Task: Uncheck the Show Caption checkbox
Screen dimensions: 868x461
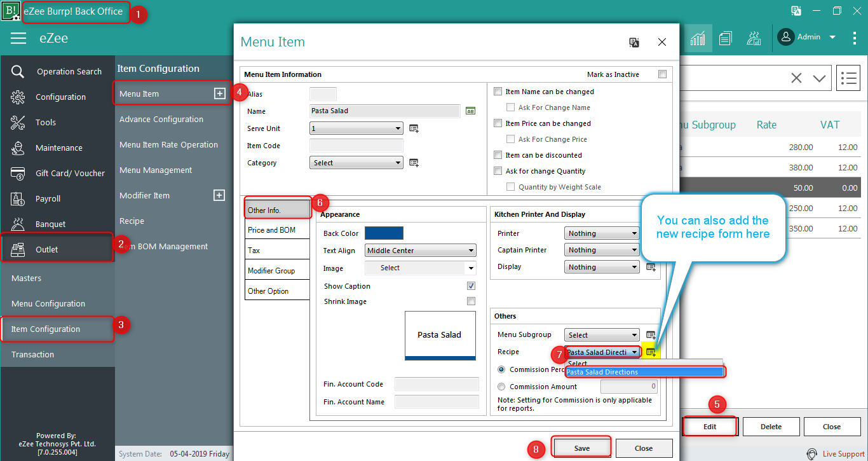Action: (x=471, y=286)
